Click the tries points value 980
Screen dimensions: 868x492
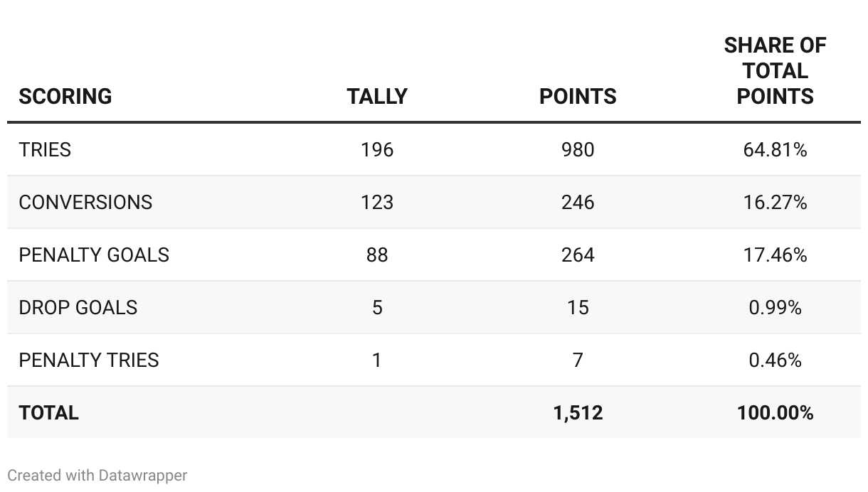pyautogui.click(x=577, y=150)
